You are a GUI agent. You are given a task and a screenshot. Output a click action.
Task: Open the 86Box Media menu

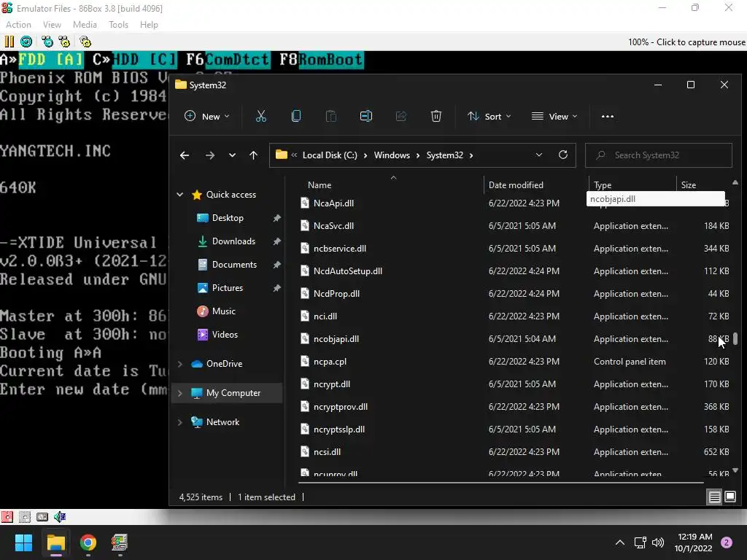[x=85, y=25]
